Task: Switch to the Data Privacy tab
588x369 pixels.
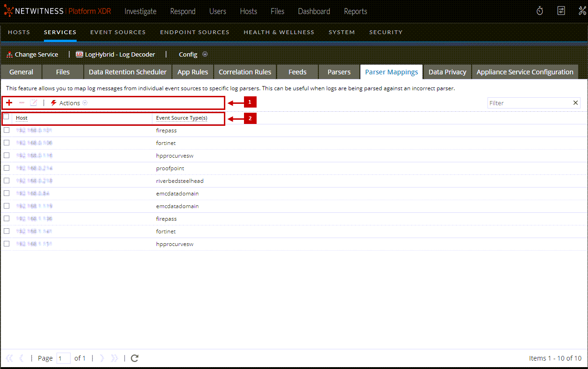Action: point(447,72)
